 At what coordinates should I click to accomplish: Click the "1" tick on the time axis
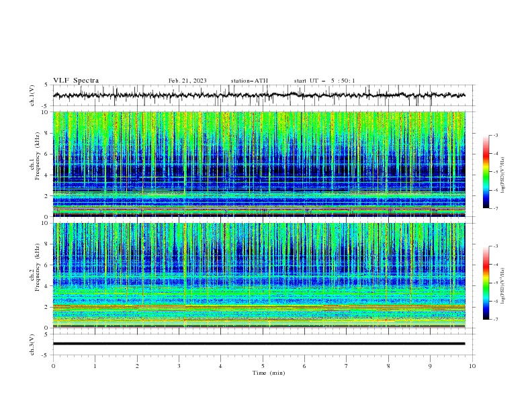pyautogui.click(x=95, y=366)
